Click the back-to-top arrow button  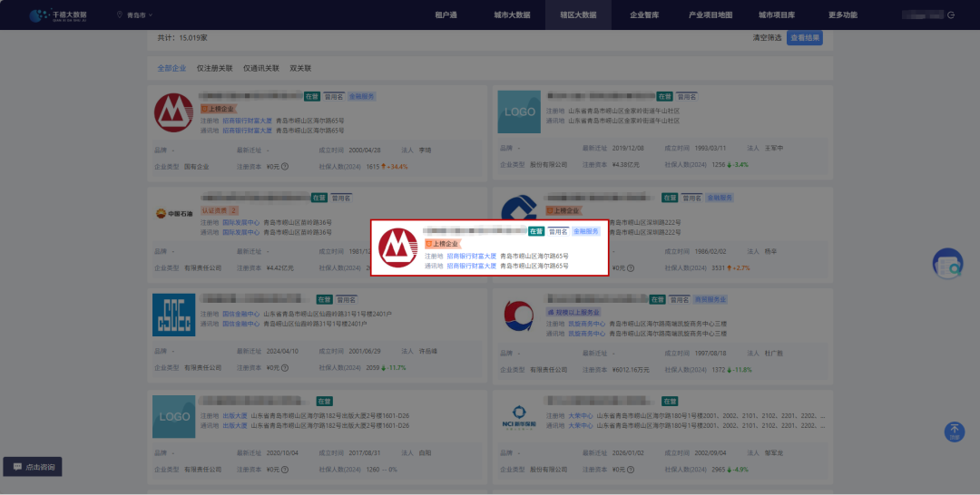coord(955,432)
